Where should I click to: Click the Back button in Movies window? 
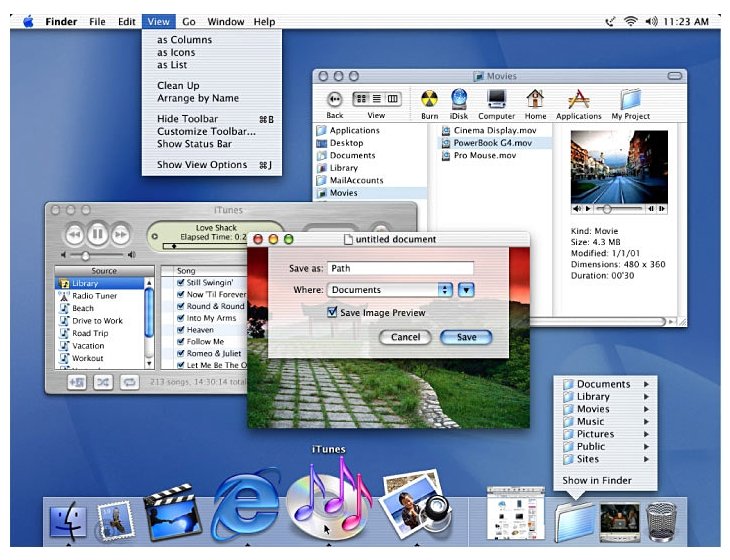click(x=334, y=99)
